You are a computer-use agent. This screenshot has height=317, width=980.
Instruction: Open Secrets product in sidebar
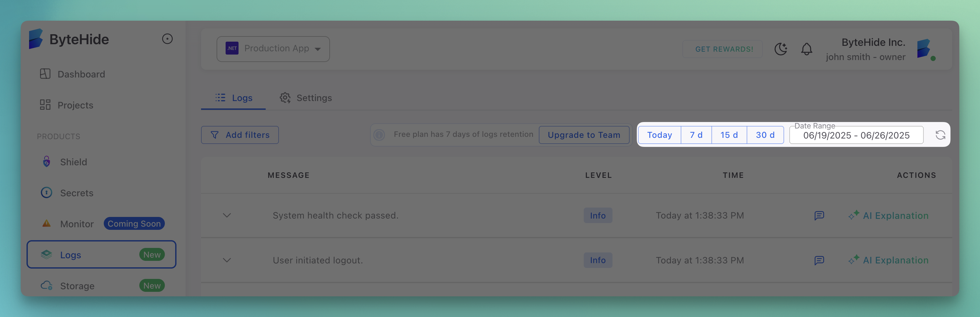[x=77, y=193]
